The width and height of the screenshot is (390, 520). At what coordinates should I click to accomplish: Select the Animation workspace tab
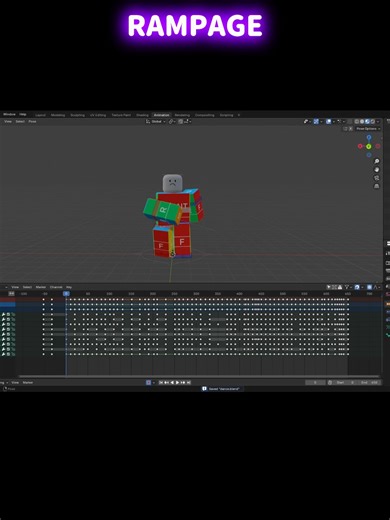point(161,115)
